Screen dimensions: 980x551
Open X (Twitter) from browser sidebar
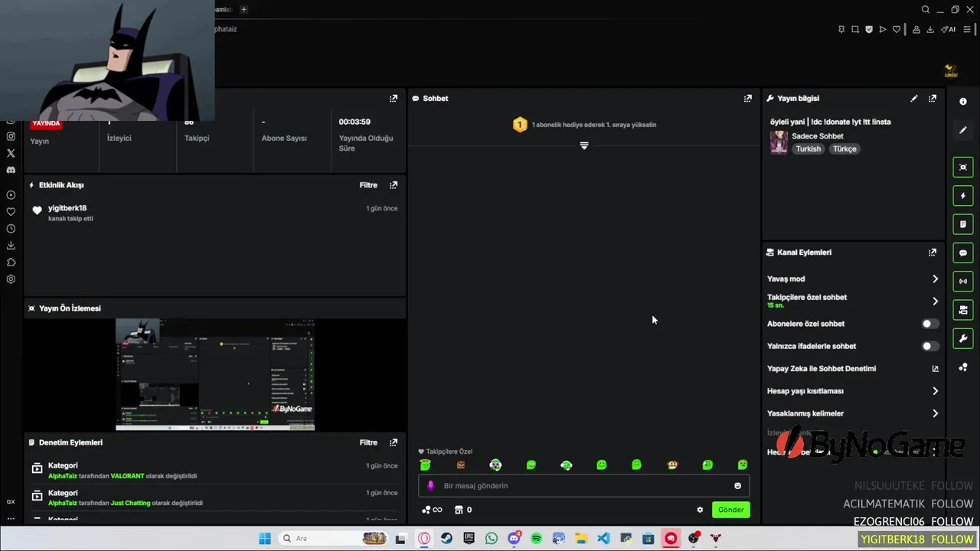(x=11, y=153)
